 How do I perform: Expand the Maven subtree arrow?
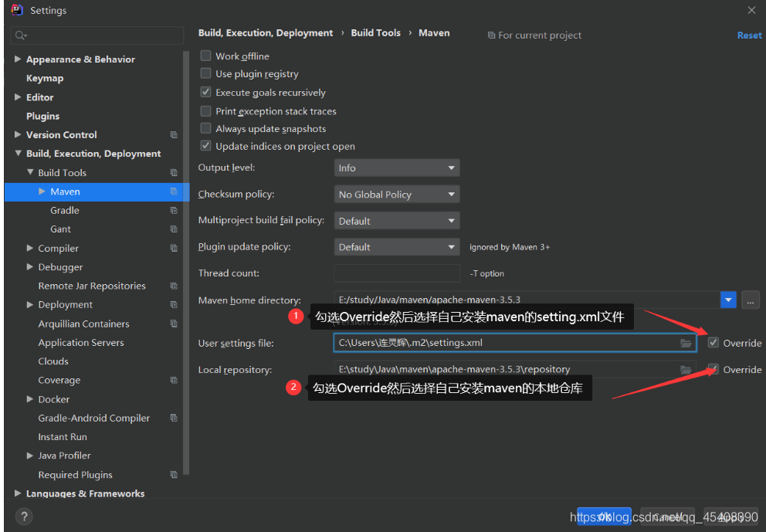tap(42, 191)
